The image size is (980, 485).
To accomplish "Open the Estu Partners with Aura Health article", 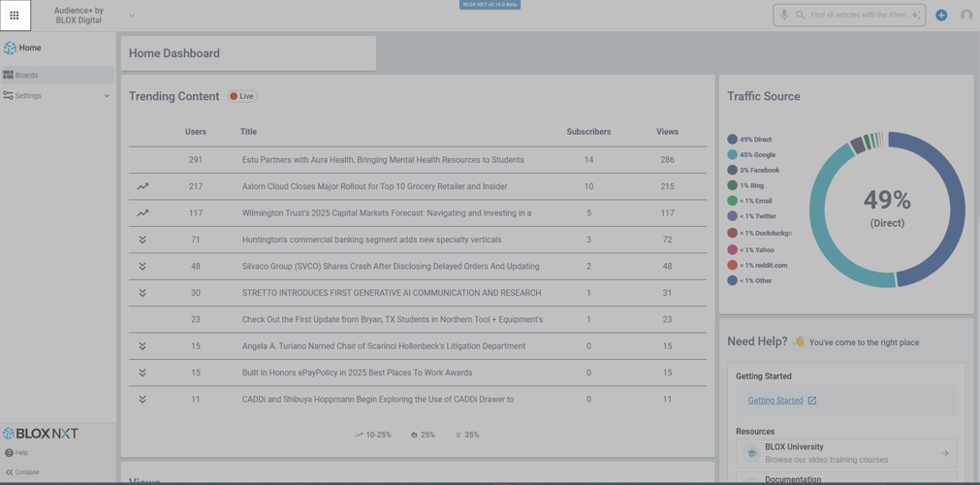I will pos(383,160).
